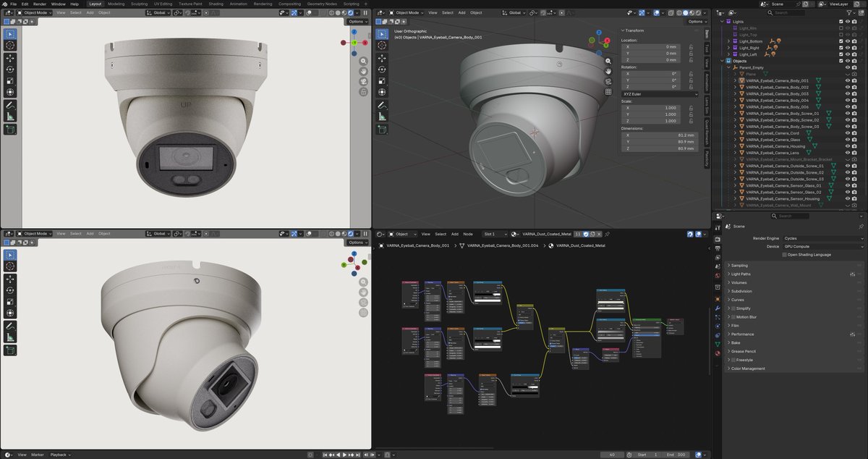868x459 pixels.
Task: Click the lock icon beside Location X
Action: 691,46
